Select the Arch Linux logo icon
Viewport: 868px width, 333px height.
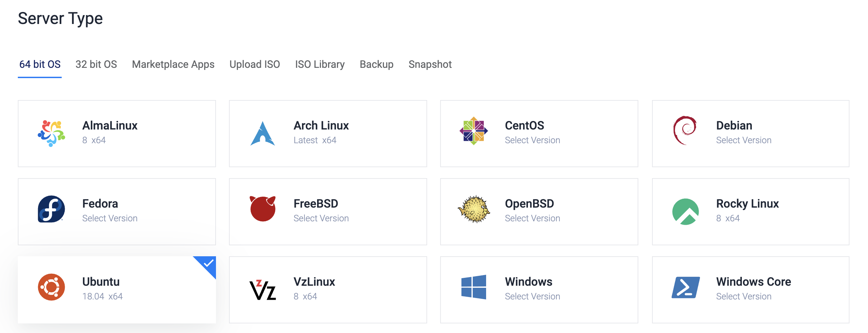coord(263,134)
